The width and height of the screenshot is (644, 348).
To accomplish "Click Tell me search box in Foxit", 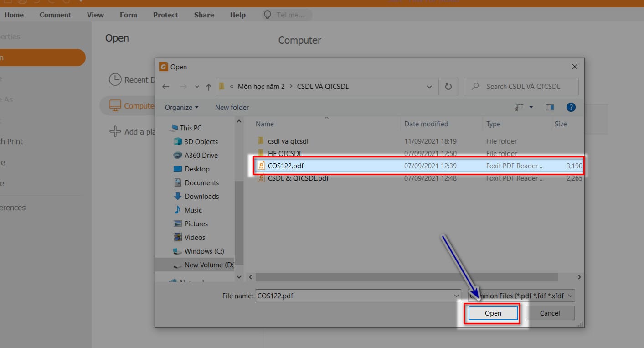I will 287,15.
